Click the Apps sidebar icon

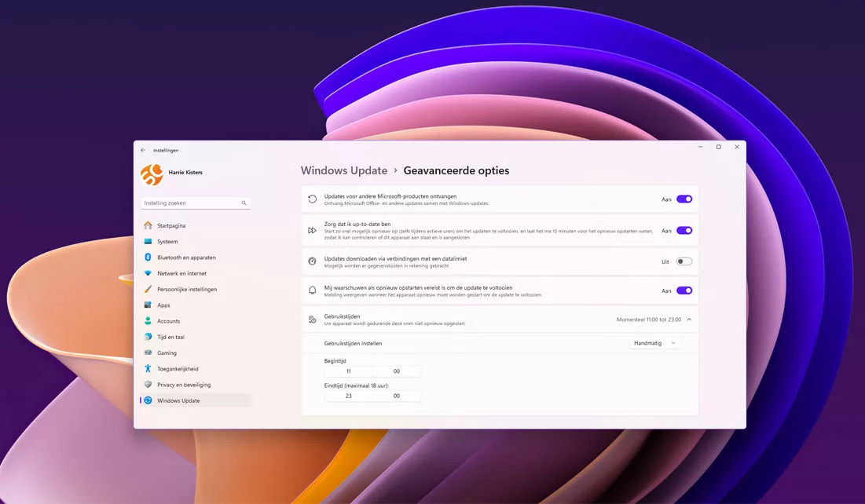tap(148, 305)
